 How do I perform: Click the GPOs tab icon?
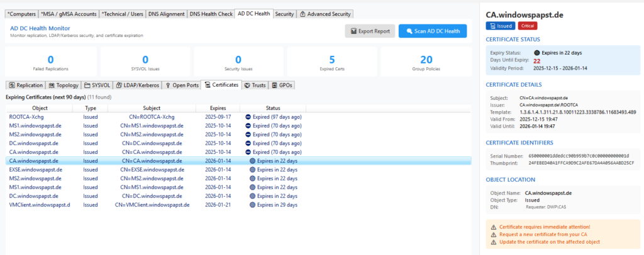[275, 85]
